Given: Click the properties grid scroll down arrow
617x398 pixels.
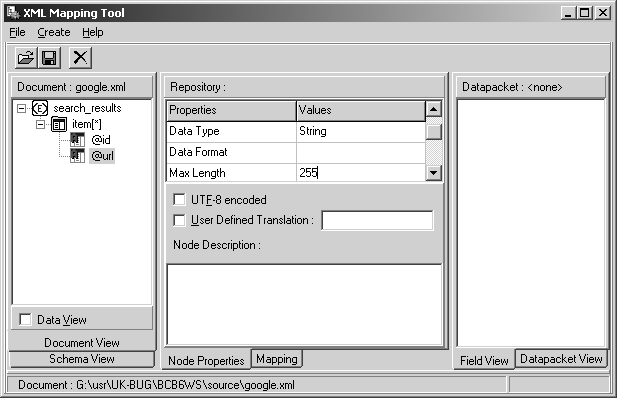Looking at the screenshot, I should pos(434,172).
